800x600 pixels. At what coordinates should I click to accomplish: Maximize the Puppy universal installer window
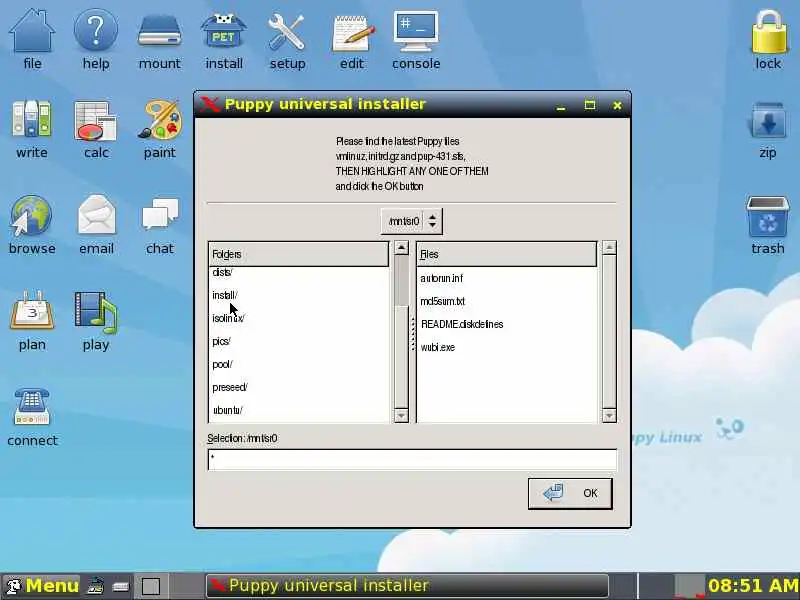click(590, 105)
